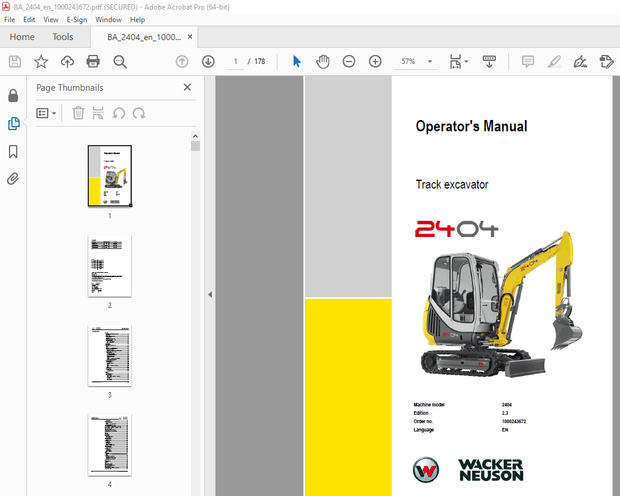Click the '178' total pages text
The height and width of the screenshot is (496, 620).
(x=260, y=61)
